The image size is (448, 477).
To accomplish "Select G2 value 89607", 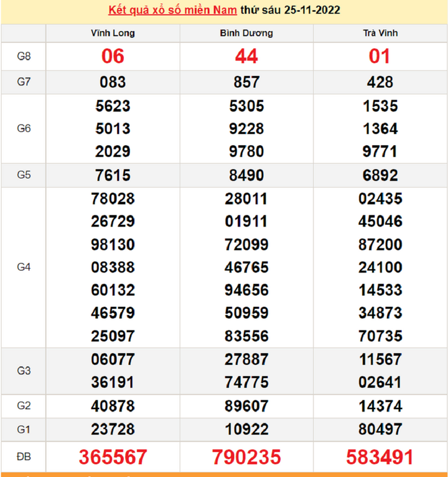I will (x=246, y=407).
